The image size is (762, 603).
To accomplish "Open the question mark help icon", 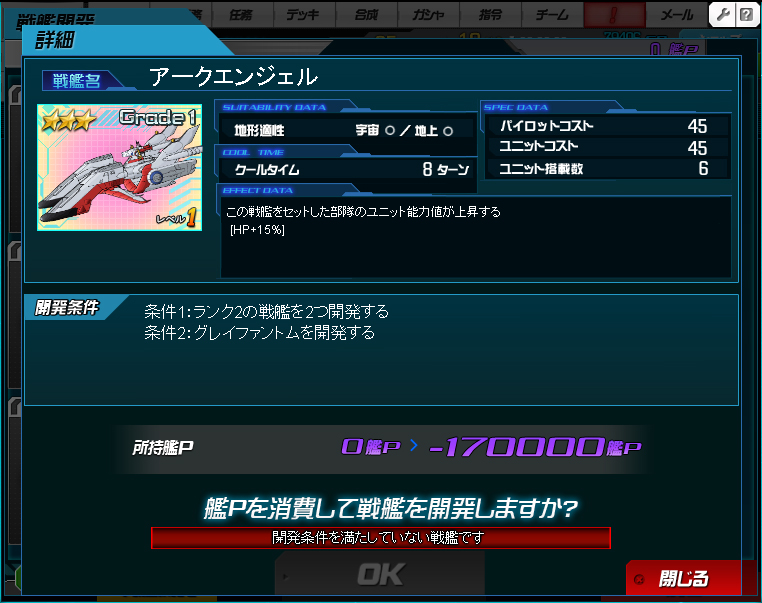I will tap(746, 15).
